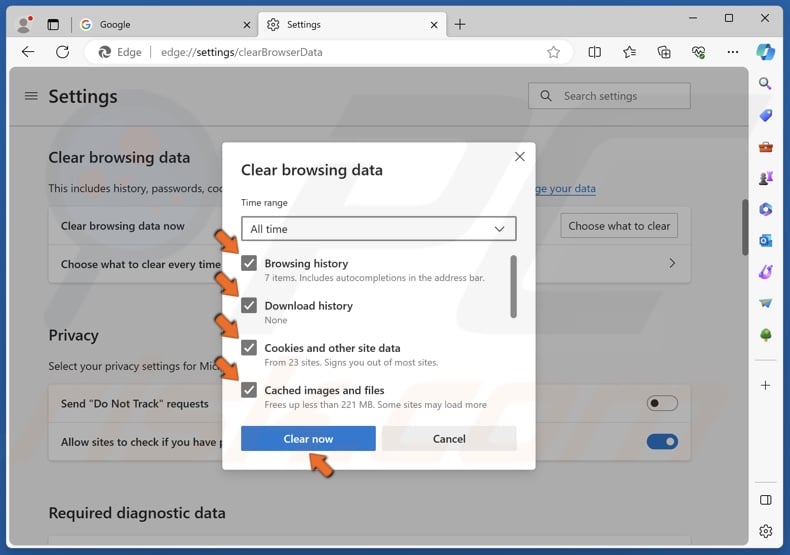Screen dimensions: 790x555
Task: Open the Favorites list
Action: pos(629,52)
